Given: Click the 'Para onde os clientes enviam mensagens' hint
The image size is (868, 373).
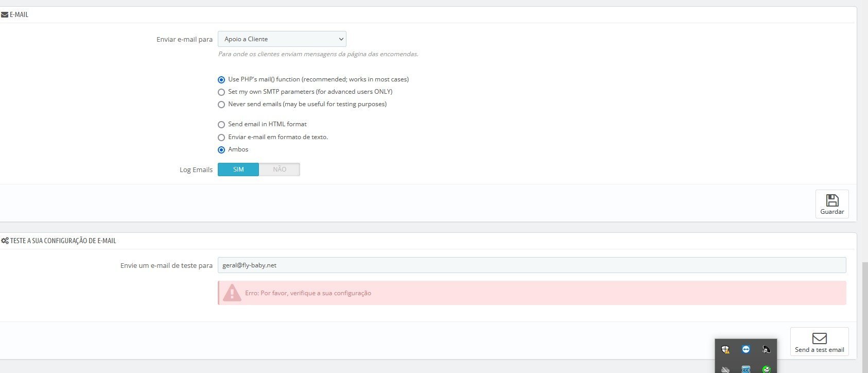Looking at the screenshot, I should pos(318,54).
